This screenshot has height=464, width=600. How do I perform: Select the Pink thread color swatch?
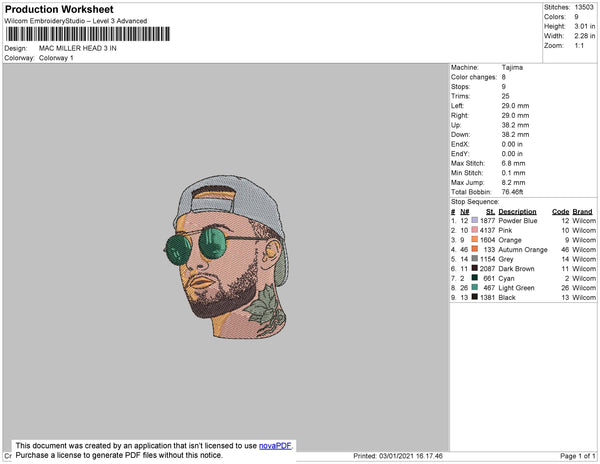[474, 230]
